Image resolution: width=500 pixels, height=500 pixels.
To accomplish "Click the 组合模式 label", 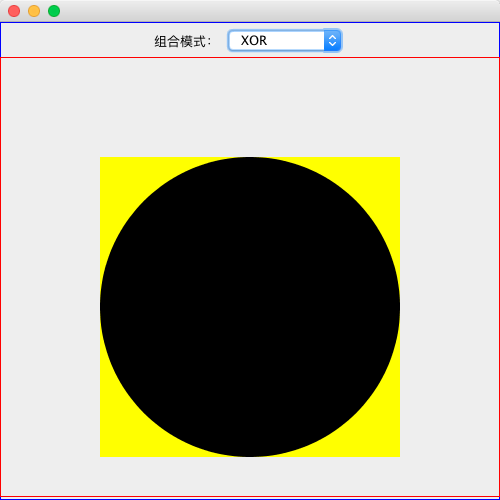I will pyautogui.click(x=183, y=42).
